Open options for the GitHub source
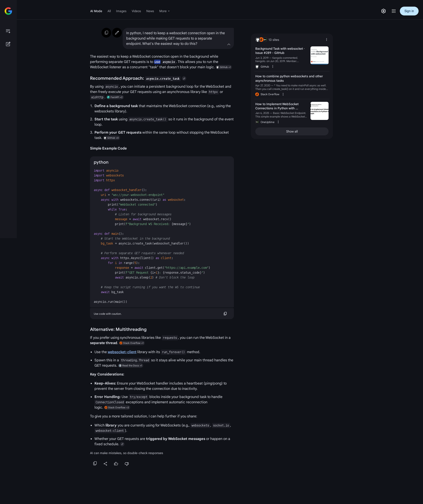This screenshot has height=504, width=423. [x=273, y=66]
